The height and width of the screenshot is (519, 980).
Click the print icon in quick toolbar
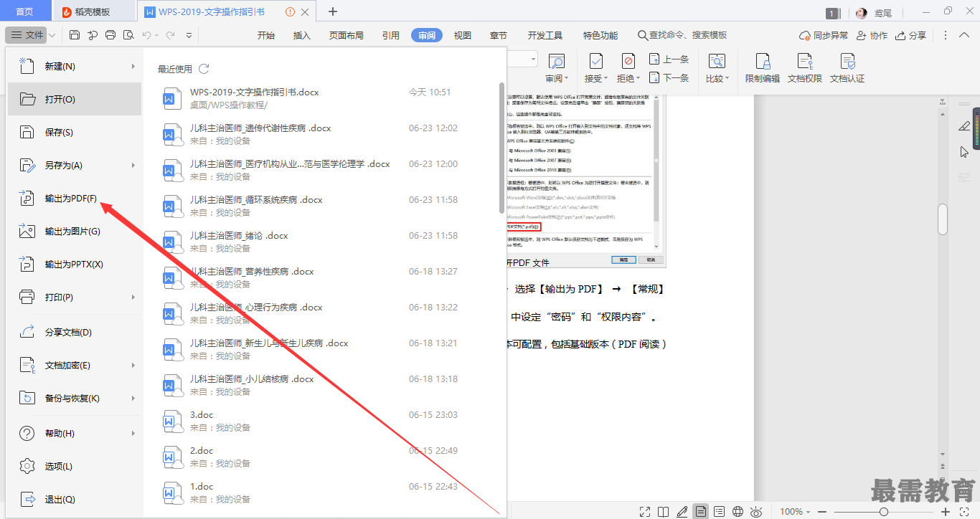coord(110,35)
